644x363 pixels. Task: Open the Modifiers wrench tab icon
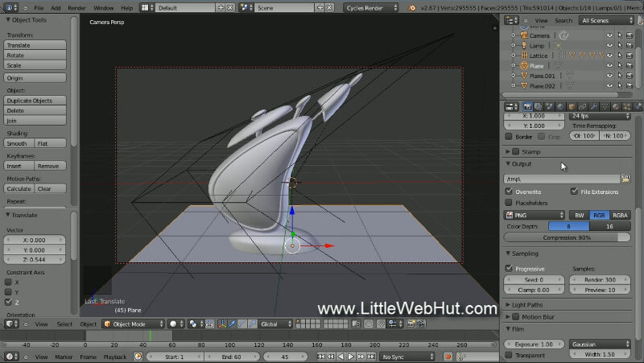pyautogui.click(x=593, y=106)
